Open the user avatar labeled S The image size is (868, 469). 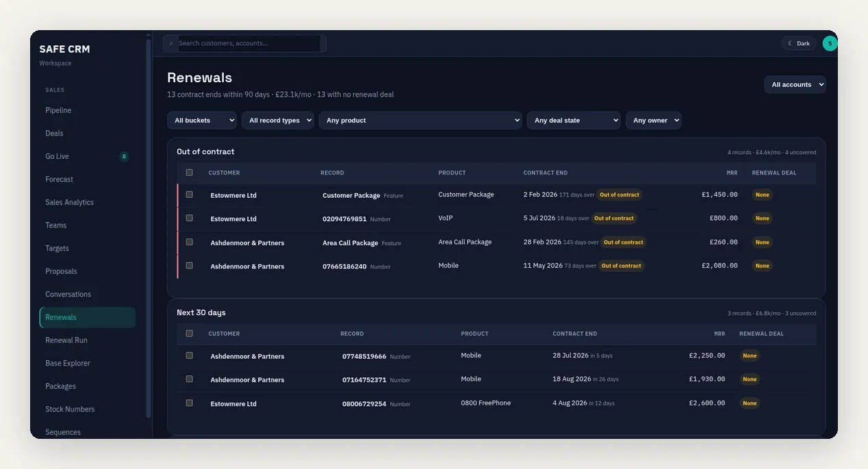pyautogui.click(x=830, y=43)
